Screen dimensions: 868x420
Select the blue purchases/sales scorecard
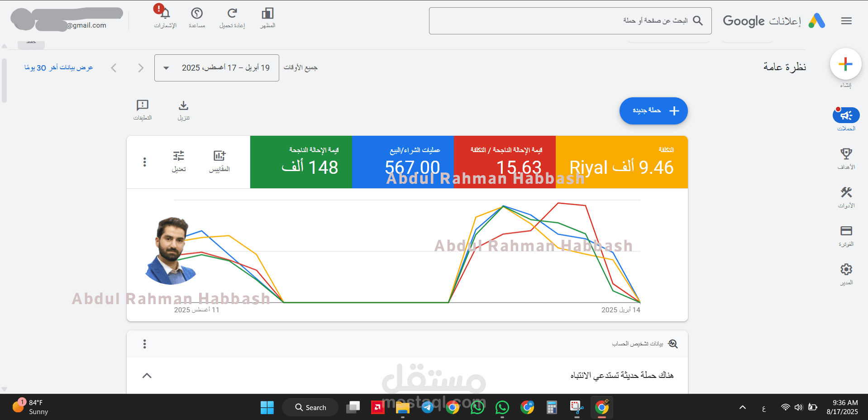(403, 162)
